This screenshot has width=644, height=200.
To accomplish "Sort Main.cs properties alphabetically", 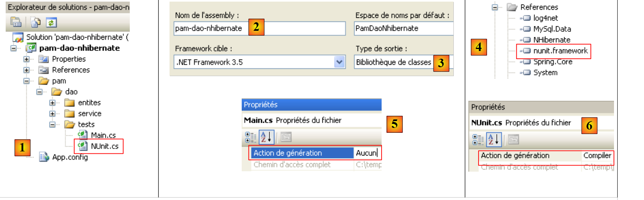I will (x=266, y=137).
